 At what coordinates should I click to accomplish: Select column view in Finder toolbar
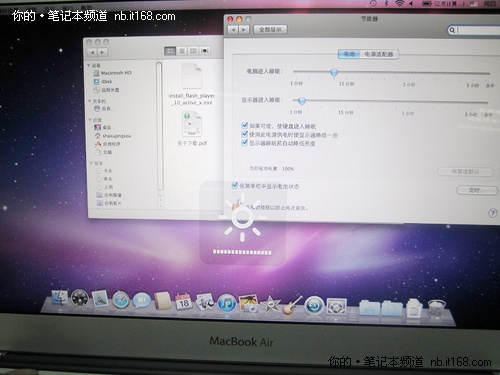pos(193,51)
